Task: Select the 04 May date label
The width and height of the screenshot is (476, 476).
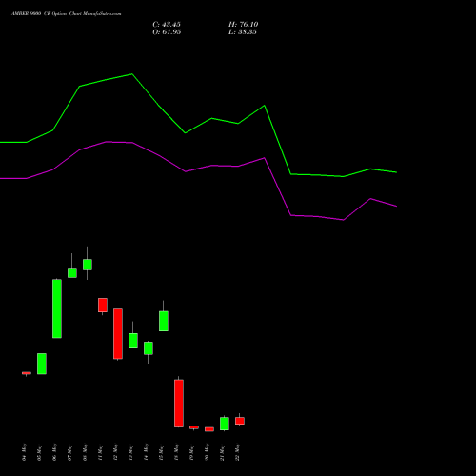Action: pos(25,452)
